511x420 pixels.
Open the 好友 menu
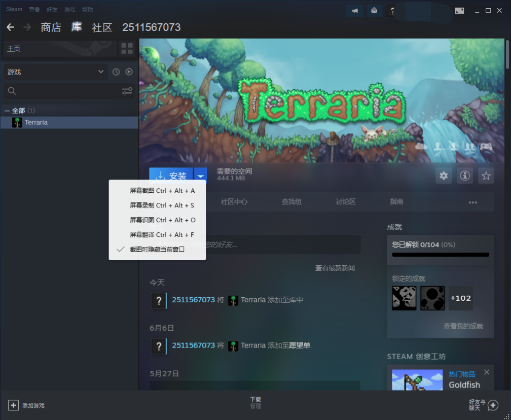pyautogui.click(x=52, y=10)
